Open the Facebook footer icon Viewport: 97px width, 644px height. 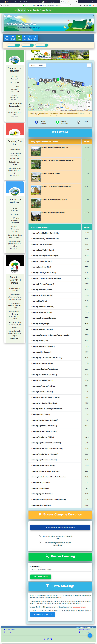44,639
